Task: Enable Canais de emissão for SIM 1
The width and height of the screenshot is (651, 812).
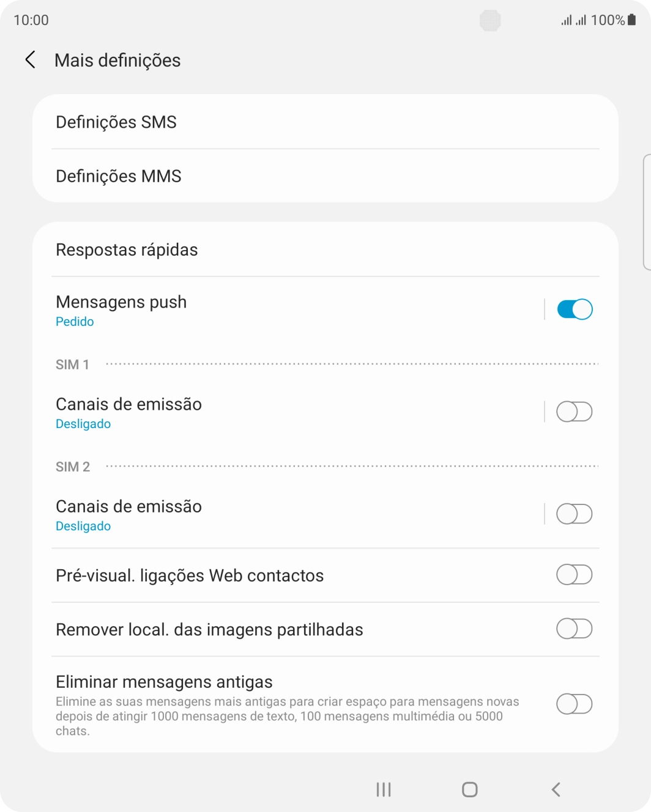Action: tap(574, 412)
